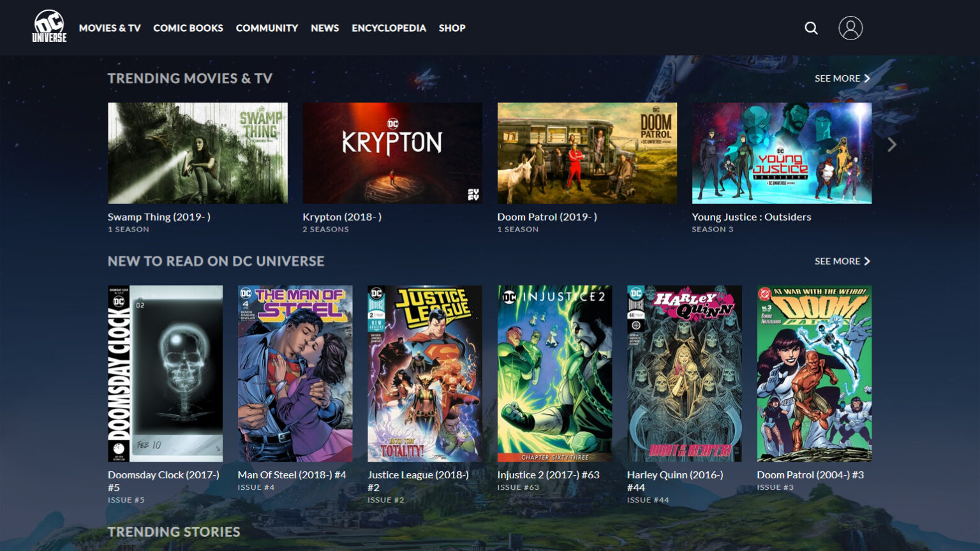
Task: Visit the ENCYCLOPEDIA page
Action: coord(388,28)
